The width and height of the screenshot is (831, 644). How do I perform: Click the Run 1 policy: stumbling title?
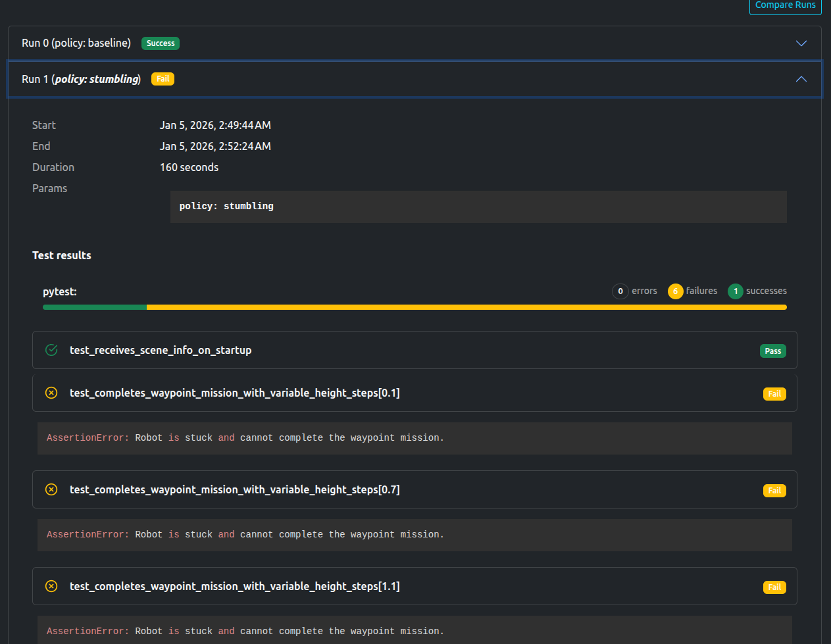click(81, 79)
